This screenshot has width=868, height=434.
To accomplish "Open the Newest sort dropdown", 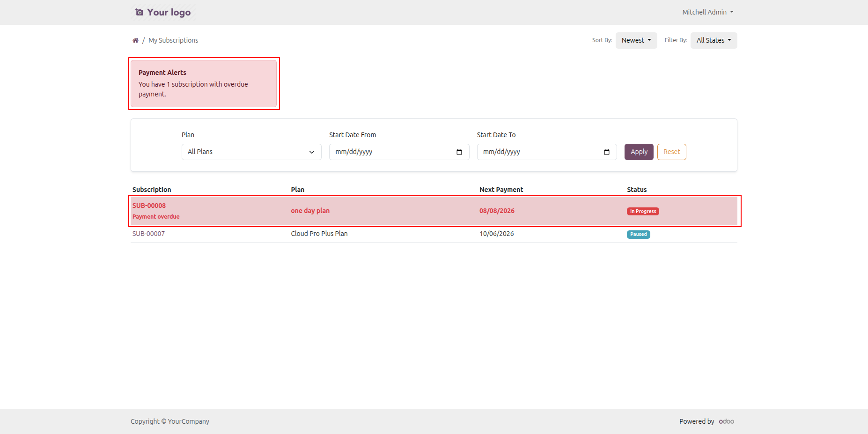I will (x=636, y=40).
